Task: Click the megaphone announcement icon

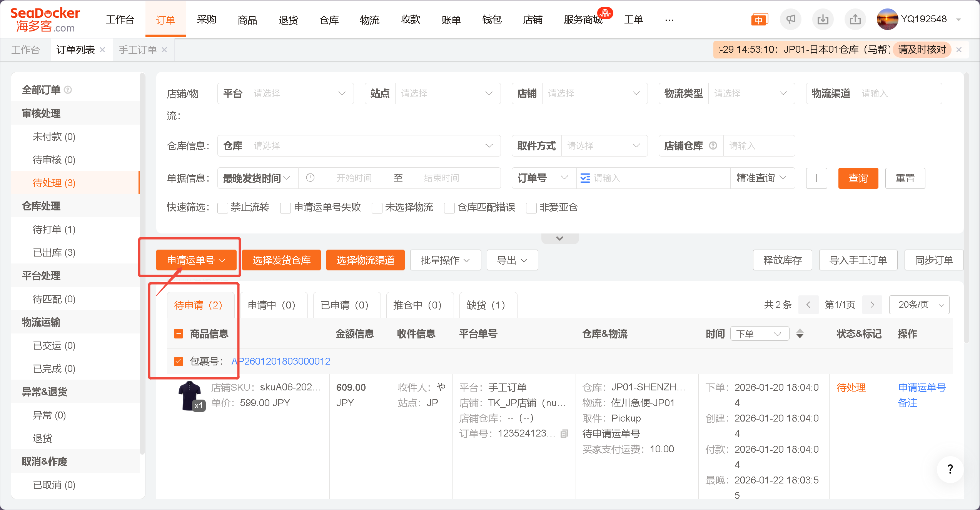Action: click(790, 19)
